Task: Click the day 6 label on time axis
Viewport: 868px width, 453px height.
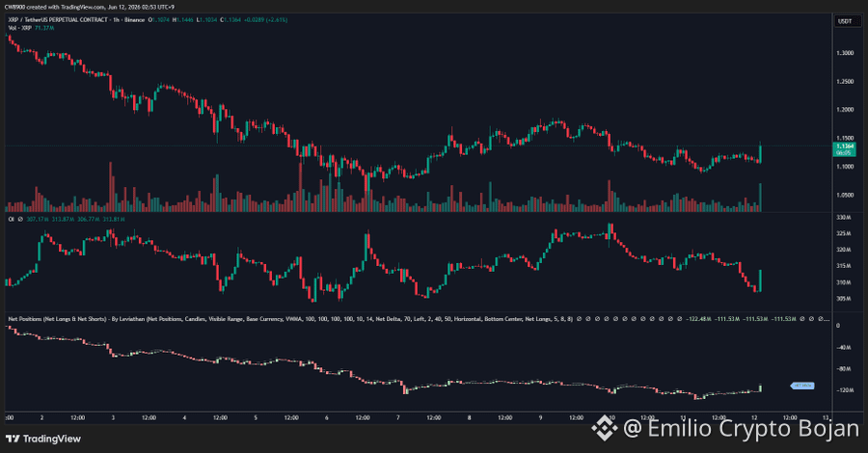Action: point(327,417)
